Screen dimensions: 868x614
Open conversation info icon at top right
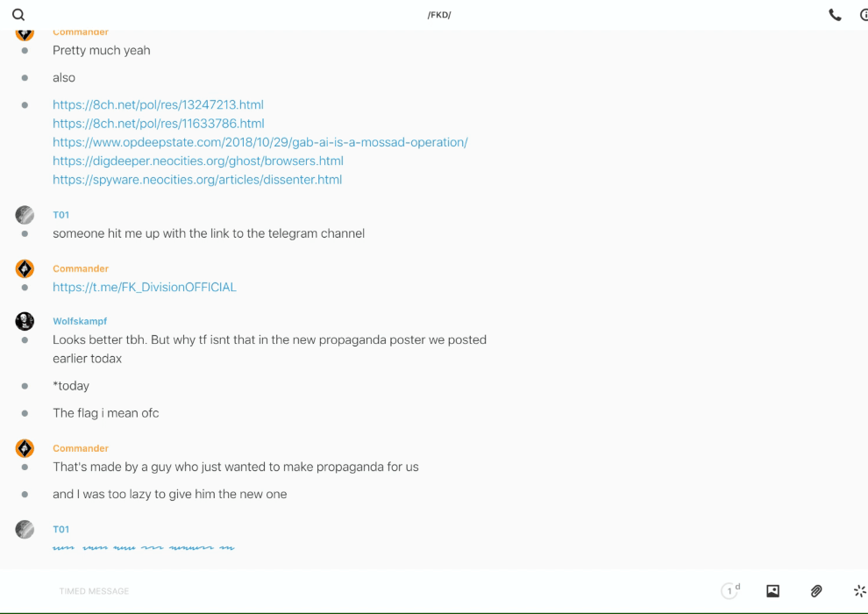[x=863, y=15]
